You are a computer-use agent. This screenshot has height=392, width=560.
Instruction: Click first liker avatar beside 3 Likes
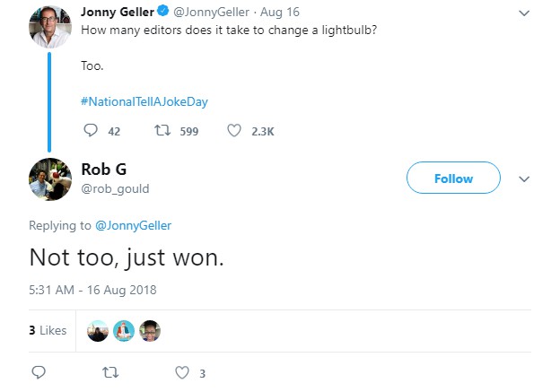click(97, 331)
